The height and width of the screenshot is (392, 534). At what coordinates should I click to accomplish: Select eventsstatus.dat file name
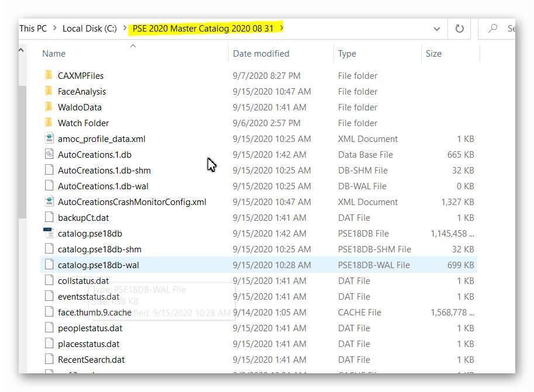pos(88,297)
